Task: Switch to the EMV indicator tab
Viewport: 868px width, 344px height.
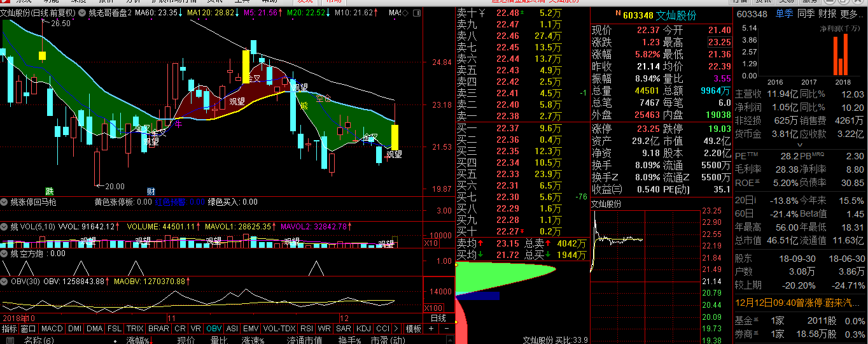Action: point(251,329)
